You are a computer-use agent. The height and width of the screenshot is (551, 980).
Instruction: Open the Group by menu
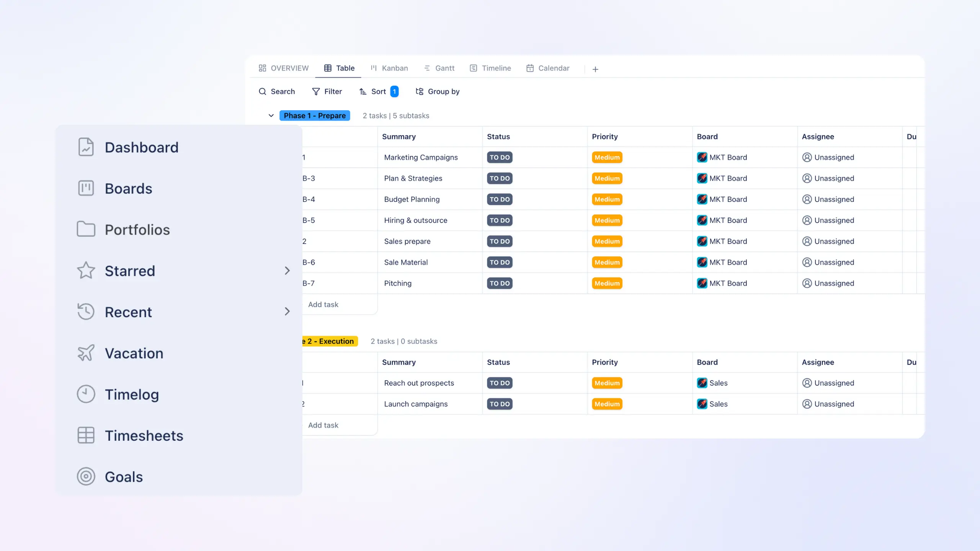tap(438, 91)
